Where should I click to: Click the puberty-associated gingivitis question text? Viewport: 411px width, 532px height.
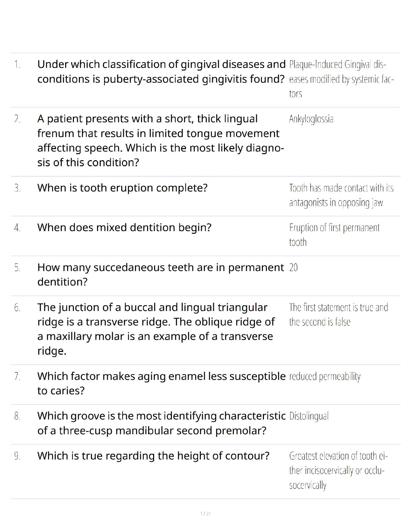tap(161, 72)
